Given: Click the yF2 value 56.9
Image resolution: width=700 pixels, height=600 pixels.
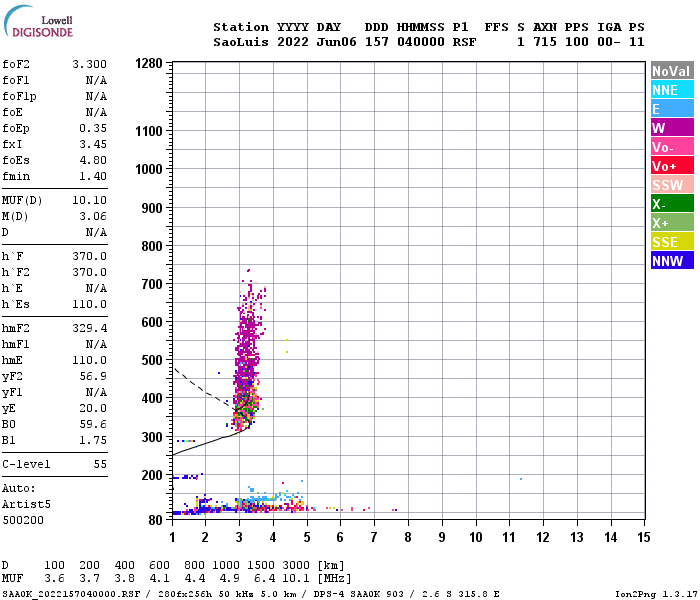Looking at the screenshot, I should [x=93, y=376].
